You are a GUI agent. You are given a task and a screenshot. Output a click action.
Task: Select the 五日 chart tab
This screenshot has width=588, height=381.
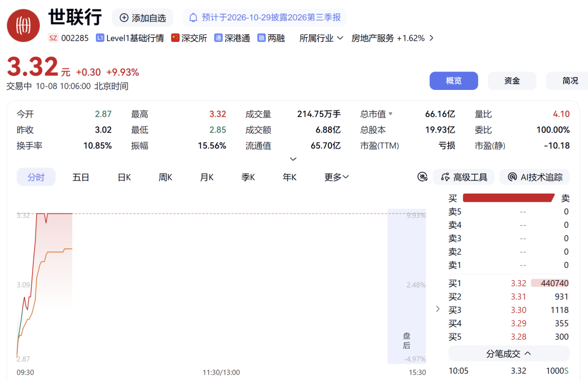click(81, 177)
